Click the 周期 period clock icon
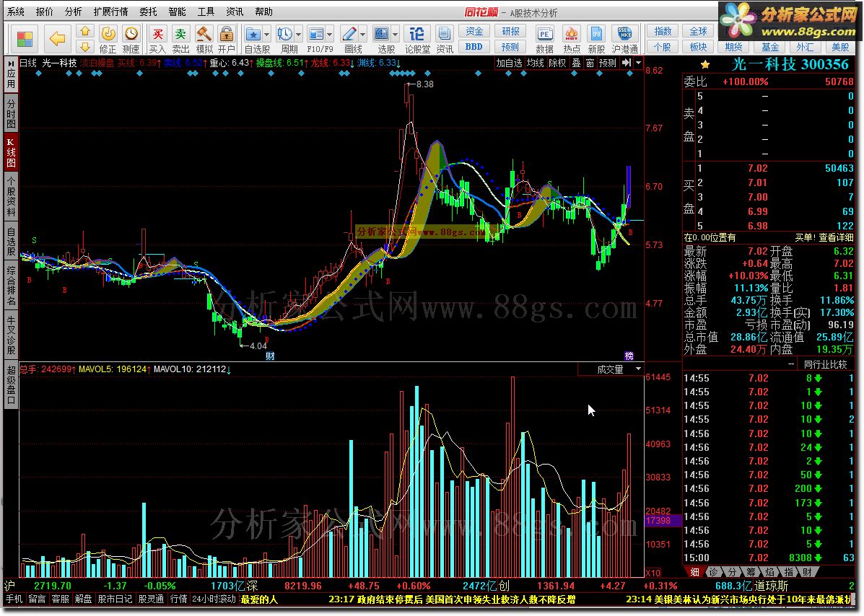The image size is (864, 616). point(285,35)
